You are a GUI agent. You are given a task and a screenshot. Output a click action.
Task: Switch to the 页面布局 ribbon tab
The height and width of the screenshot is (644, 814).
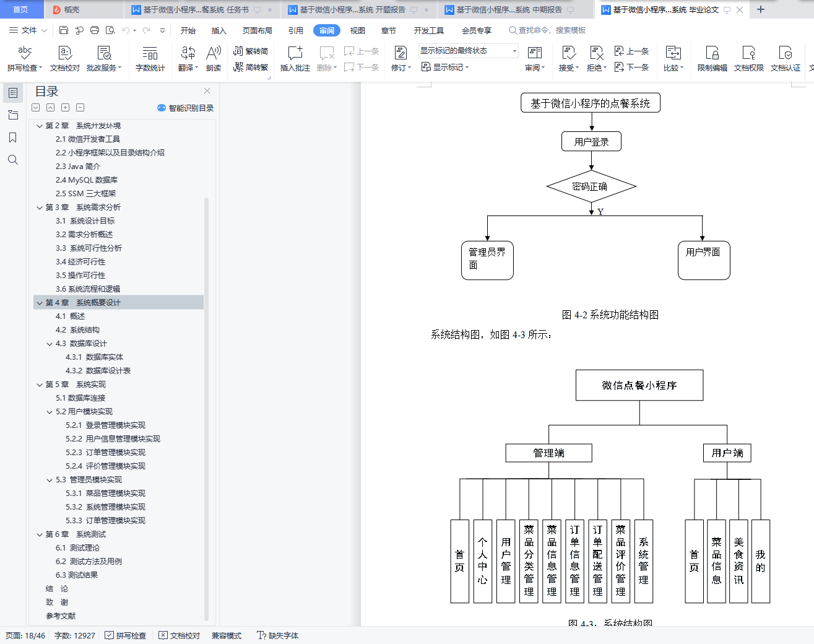(258, 30)
